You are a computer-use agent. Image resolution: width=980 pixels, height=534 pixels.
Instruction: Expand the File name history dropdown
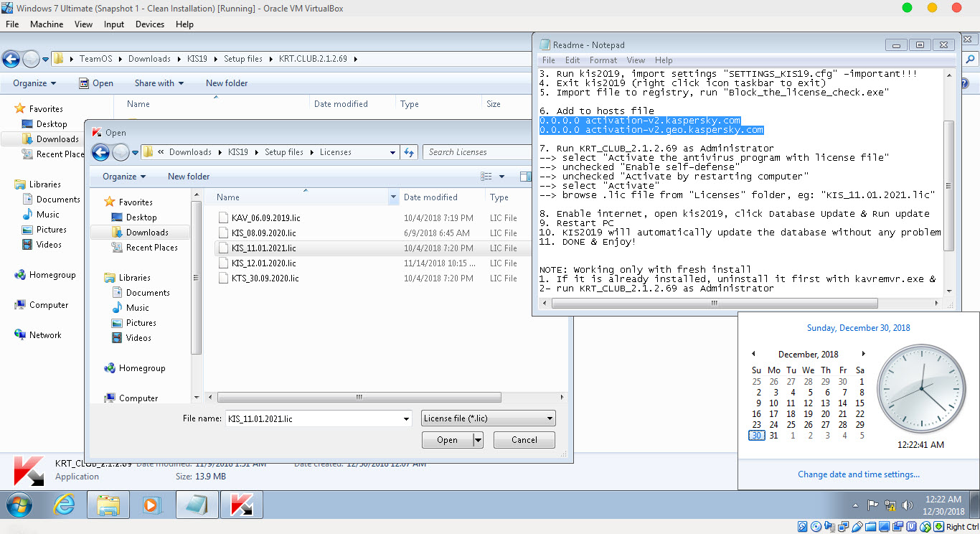click(x=407, y=418)
